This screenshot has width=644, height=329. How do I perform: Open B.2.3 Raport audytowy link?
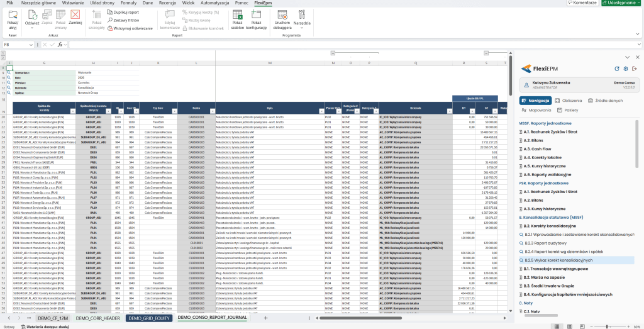[x=545, y=243]
